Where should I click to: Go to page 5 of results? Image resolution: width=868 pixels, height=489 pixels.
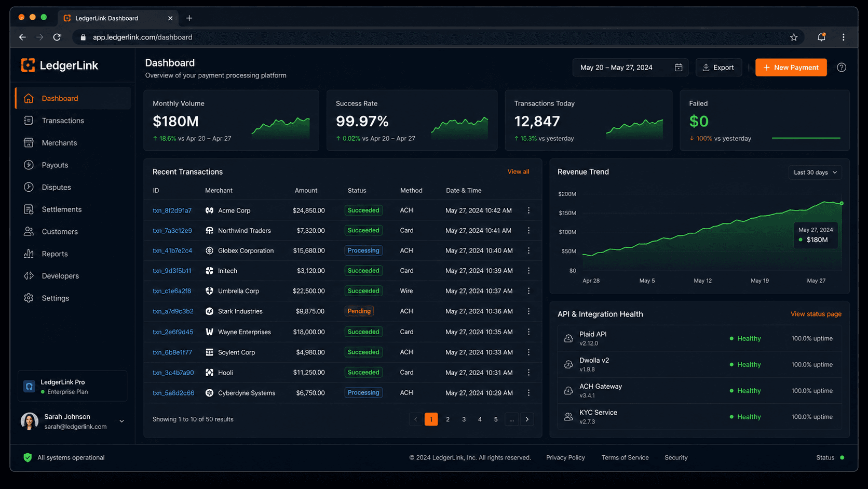coord(496,419)
